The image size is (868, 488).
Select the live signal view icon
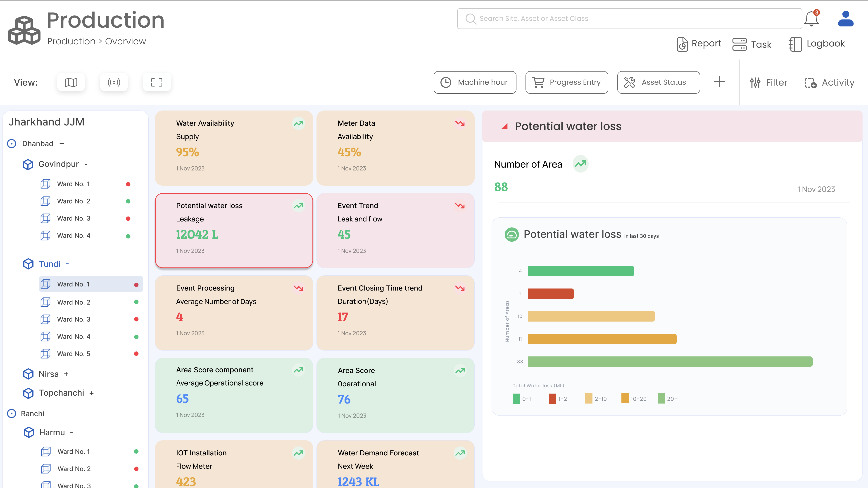pos(114,82)
